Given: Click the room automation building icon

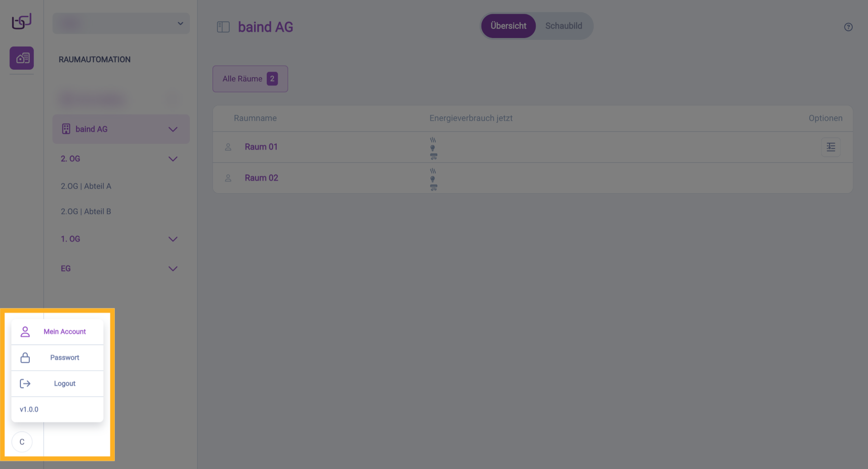Looking at the screenshot, I should pyautogui.click(x=22, y=58).
